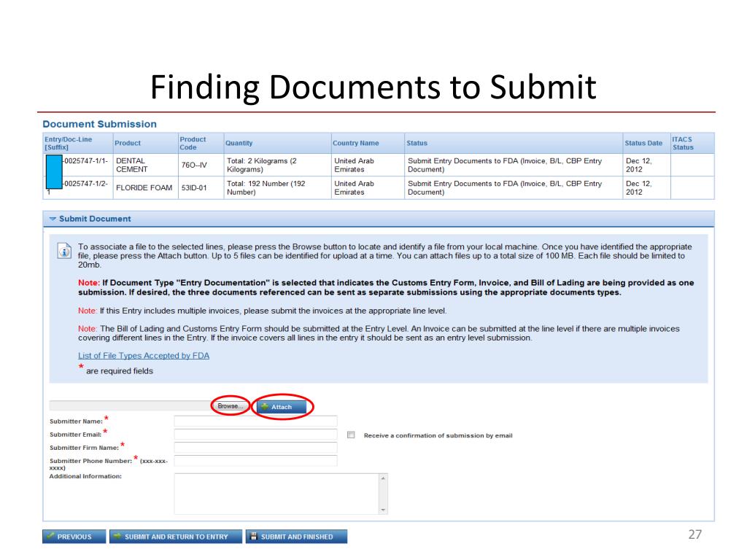The height and width of the screenshot is (560, 747).
Task: Focus the Submitter Phone Number field
Action: tap(256, 461)
